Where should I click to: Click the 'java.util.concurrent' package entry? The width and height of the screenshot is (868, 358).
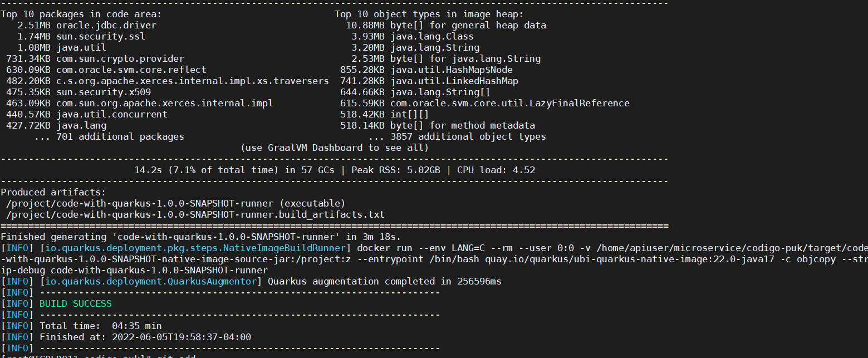tap(112, 115)
